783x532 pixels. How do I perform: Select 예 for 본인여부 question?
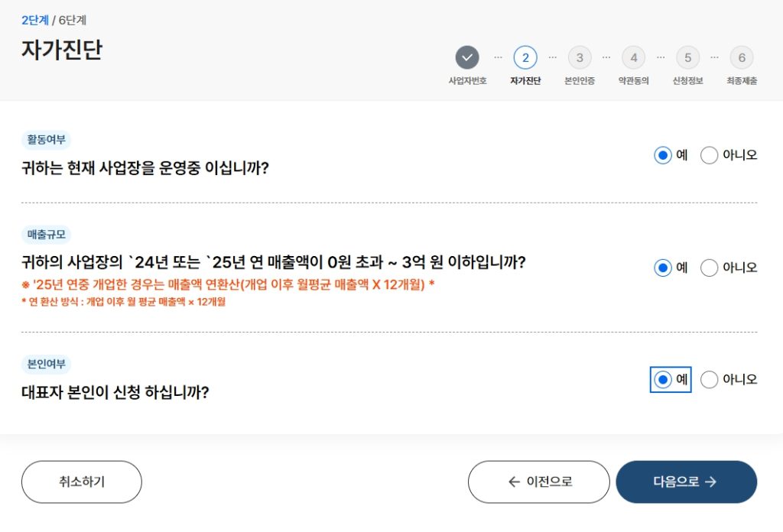(x=663, y=380)
